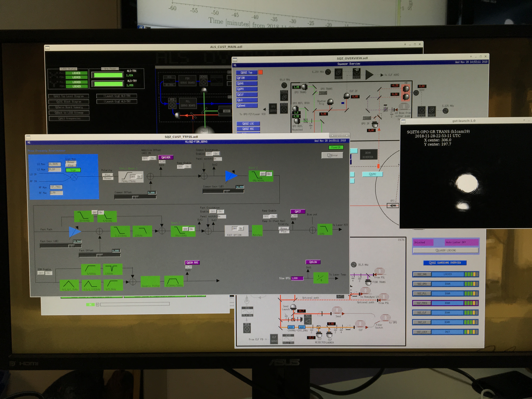Select Minus under Sign Nom

(x=70, y=162)
